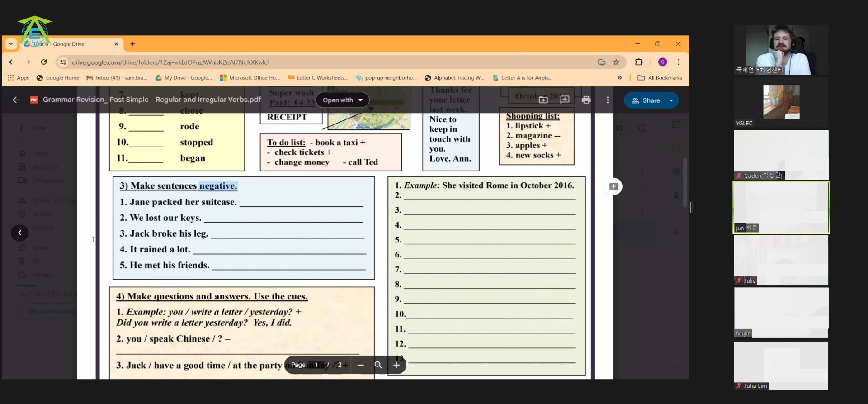
Task: Add the file to My Drive icon
Action: coord(565,100)
